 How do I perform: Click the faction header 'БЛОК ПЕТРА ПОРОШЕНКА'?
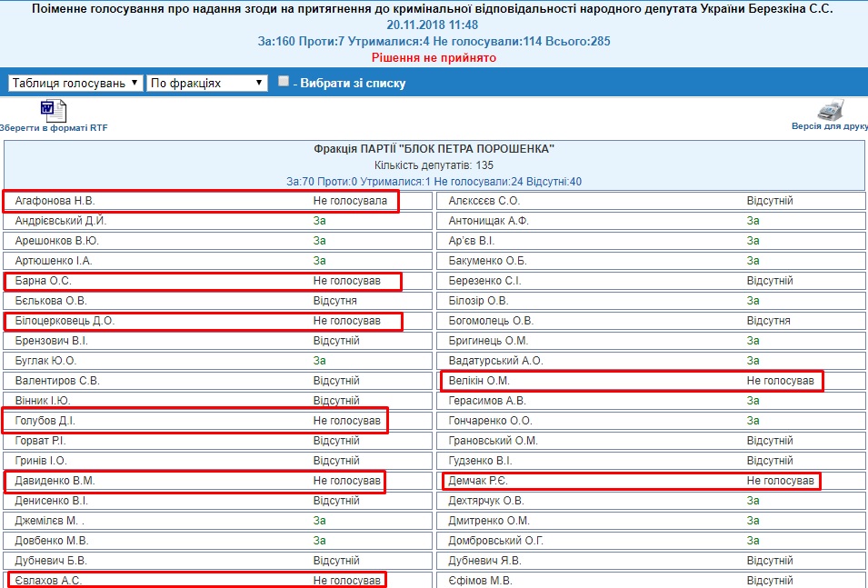(x=434, y=148)
